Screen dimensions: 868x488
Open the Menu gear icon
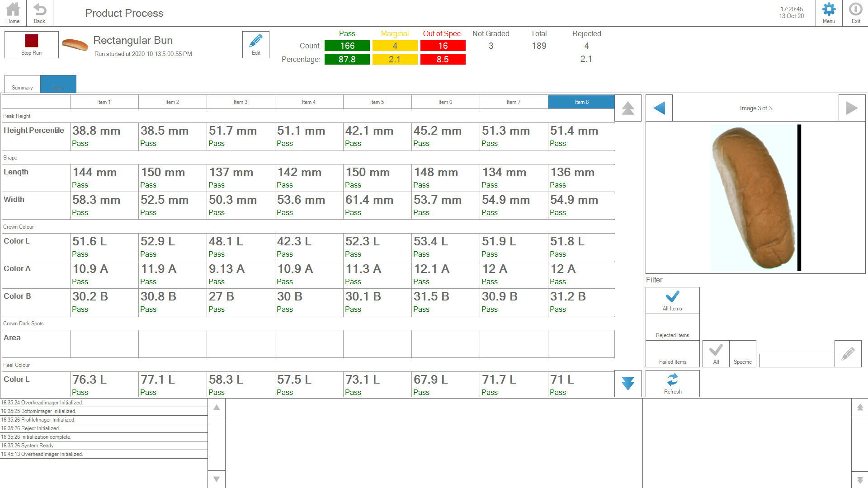(829, 13)
